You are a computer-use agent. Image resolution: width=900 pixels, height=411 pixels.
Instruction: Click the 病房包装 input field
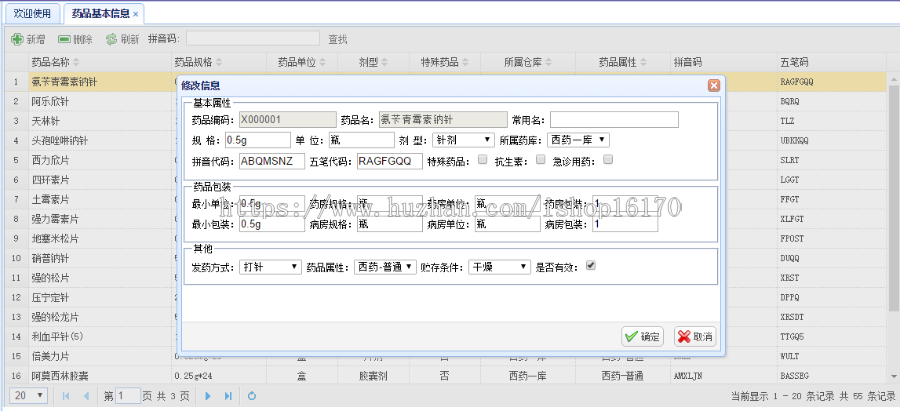pyautogui.click(x=625, y=224)
